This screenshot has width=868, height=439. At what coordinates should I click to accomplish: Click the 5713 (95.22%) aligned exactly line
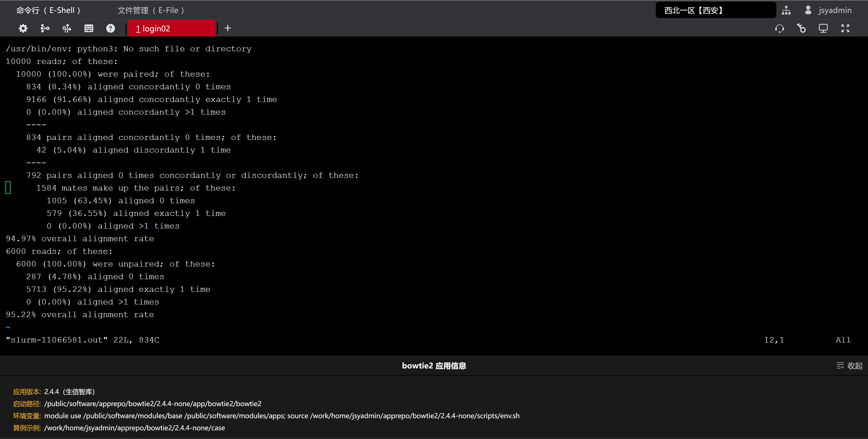point(118,289)
